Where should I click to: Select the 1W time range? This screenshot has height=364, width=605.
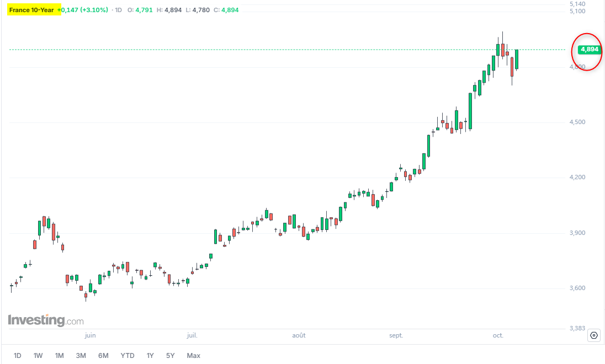point(38,356)
